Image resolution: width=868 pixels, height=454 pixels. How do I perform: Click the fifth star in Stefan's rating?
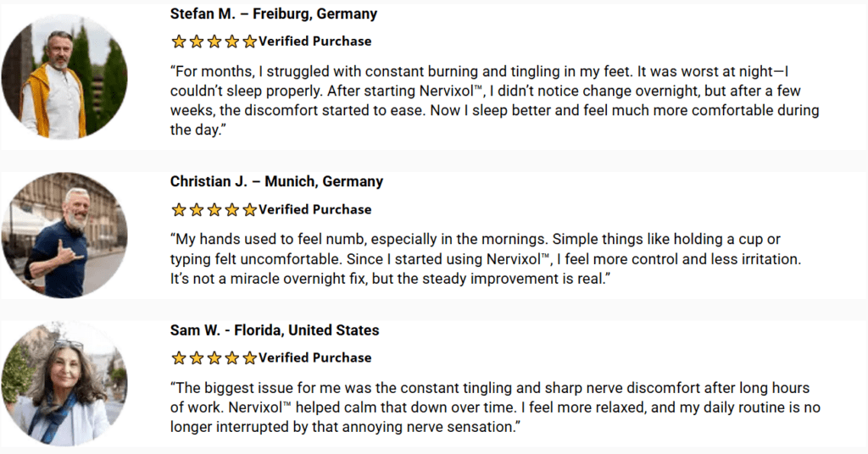250,42
